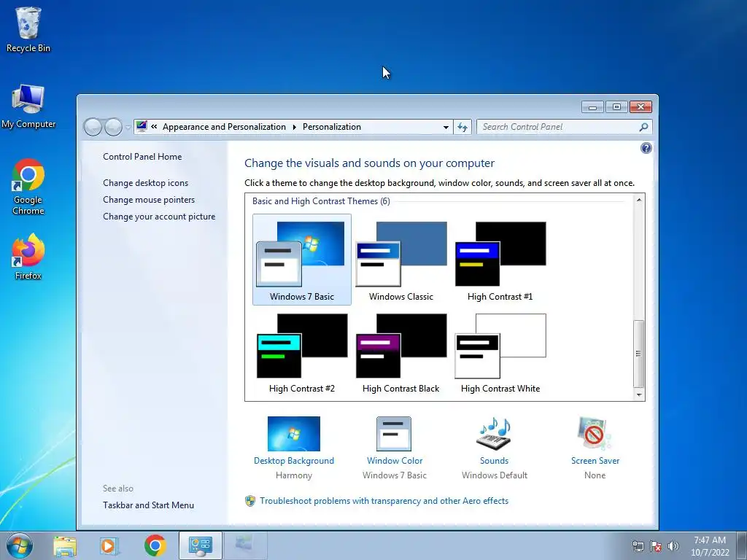Click the faded taskbar window button
The height and width of the screenshot is (560, 747).
[244, 545]
